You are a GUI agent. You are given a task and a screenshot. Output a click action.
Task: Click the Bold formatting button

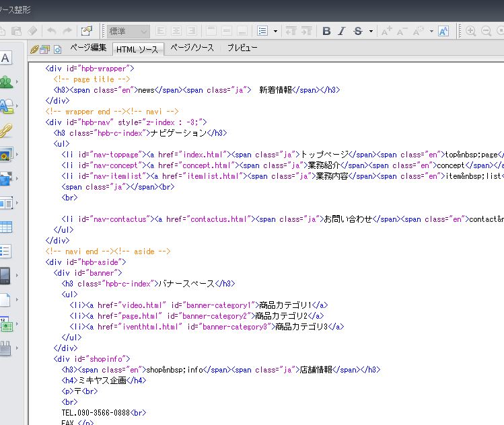[x=326, y=31]
